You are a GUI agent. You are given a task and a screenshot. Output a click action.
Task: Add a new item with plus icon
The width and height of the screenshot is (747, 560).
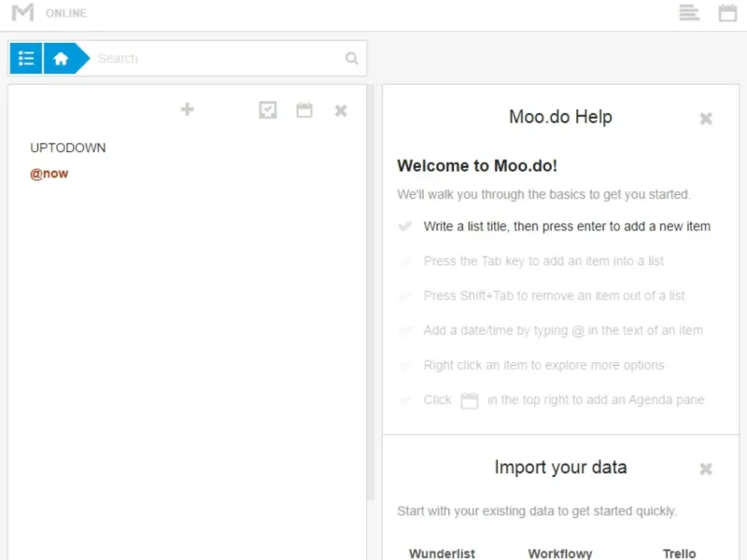pos(188,110)
